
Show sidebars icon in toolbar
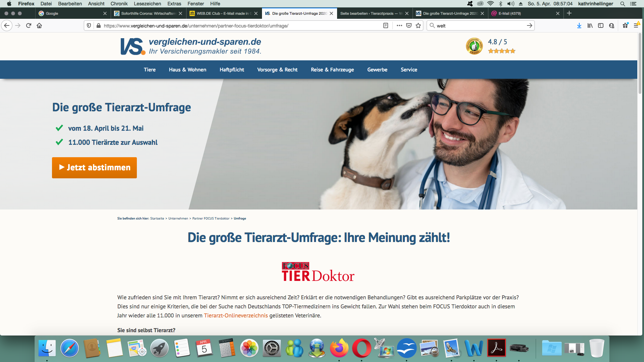pyautogui.click(x=601, y=25)
